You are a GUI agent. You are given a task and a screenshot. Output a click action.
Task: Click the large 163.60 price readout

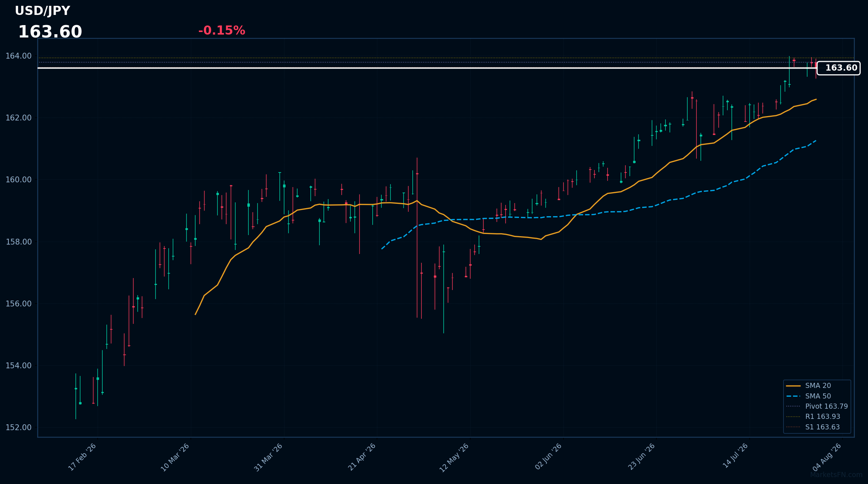[50, 32]
